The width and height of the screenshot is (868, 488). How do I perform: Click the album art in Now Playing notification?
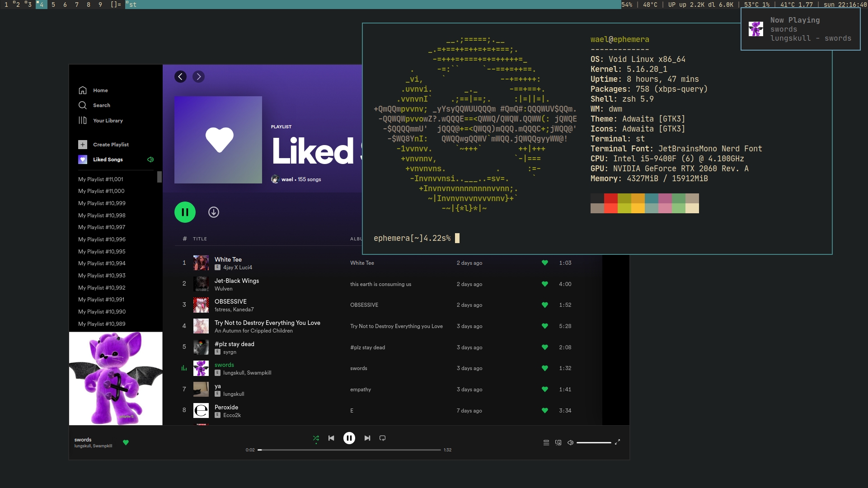pyautogui.click(x=755, y=29)
